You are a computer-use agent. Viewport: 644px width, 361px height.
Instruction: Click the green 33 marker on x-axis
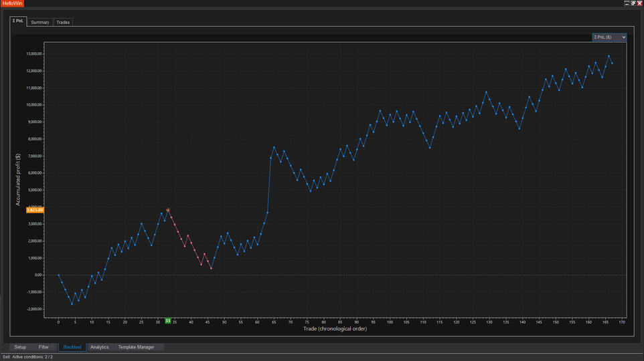click(168, 321)
